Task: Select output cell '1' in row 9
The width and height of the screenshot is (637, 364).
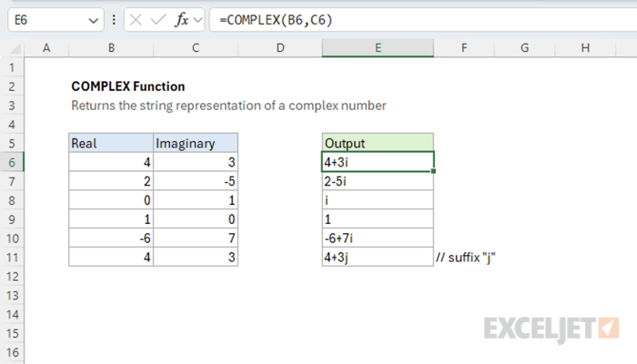Action: [x=378, y=219]
